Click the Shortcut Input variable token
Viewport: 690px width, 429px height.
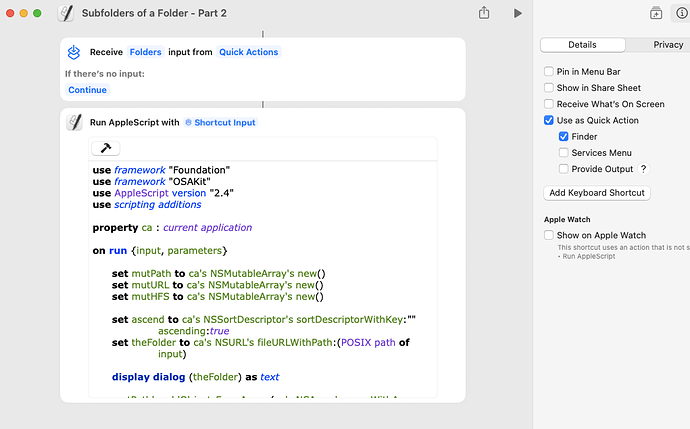click(220, 122)
